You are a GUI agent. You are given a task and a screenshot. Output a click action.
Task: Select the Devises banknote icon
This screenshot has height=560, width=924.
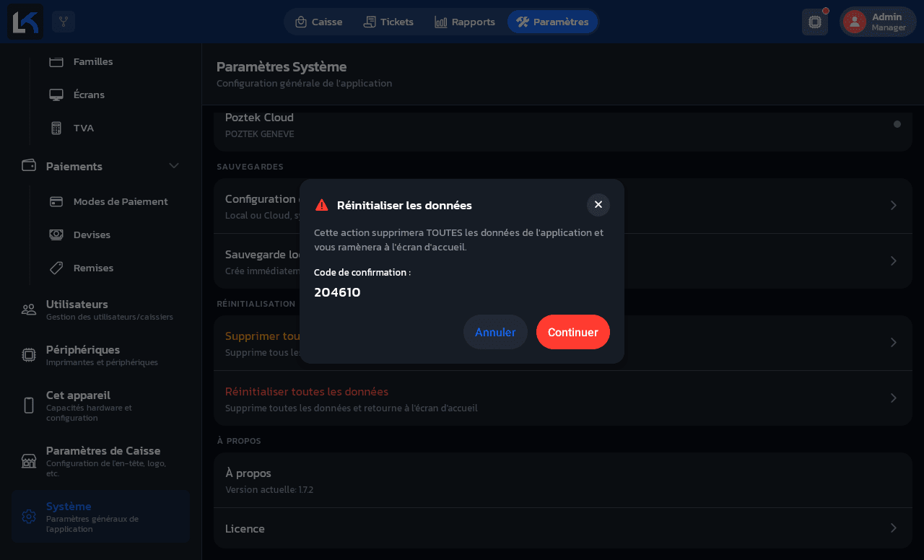pyautogui.click(x=56, y=235)
